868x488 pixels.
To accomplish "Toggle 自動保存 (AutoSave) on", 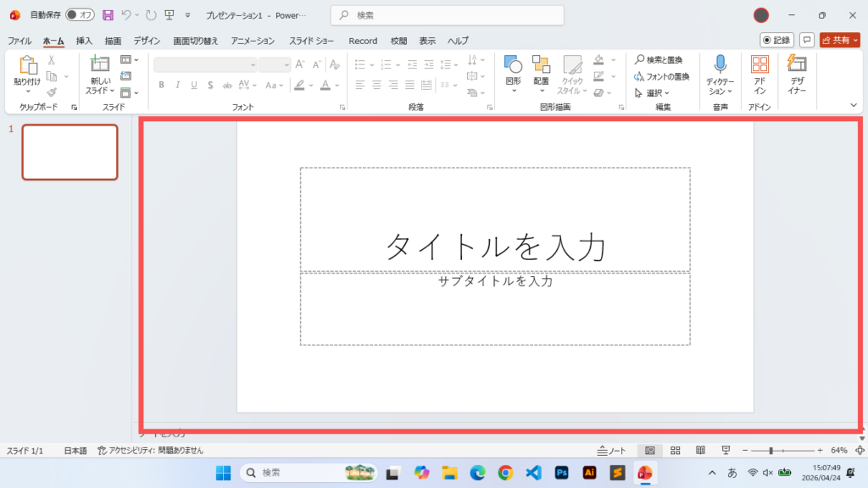I will [79, 14].
